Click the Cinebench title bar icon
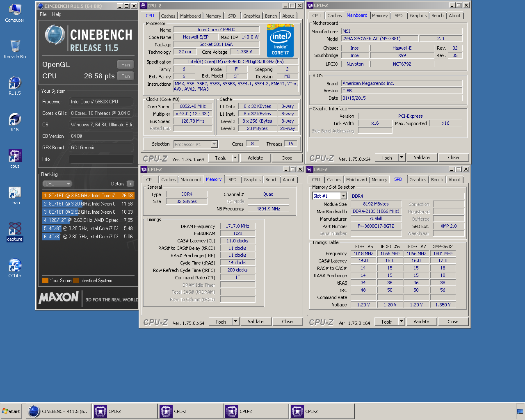The width and height of the screenshot is (525, 420). [40, 6]
